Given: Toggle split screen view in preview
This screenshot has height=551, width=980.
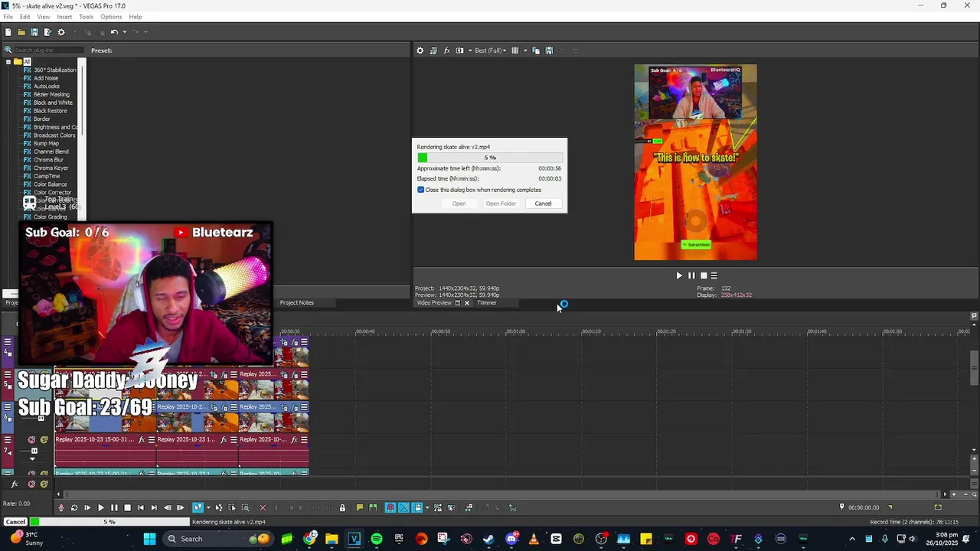Looking at the screenshot, I should click(x=459, y=51).
